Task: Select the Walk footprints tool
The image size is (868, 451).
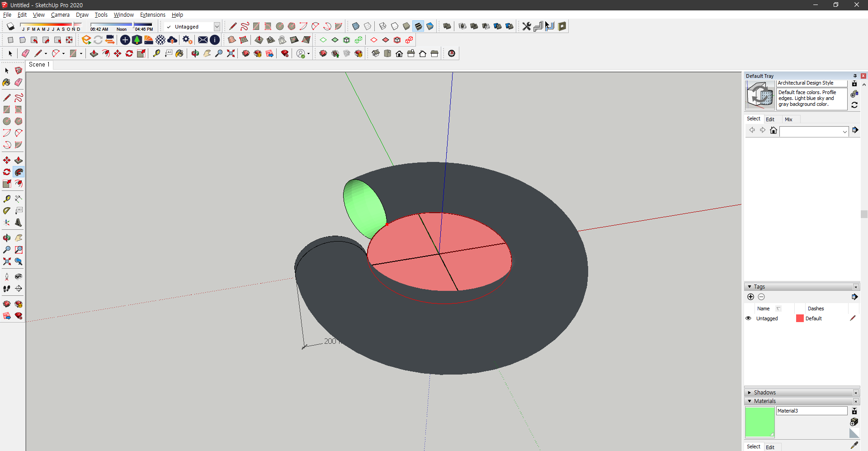Action: 7,289
